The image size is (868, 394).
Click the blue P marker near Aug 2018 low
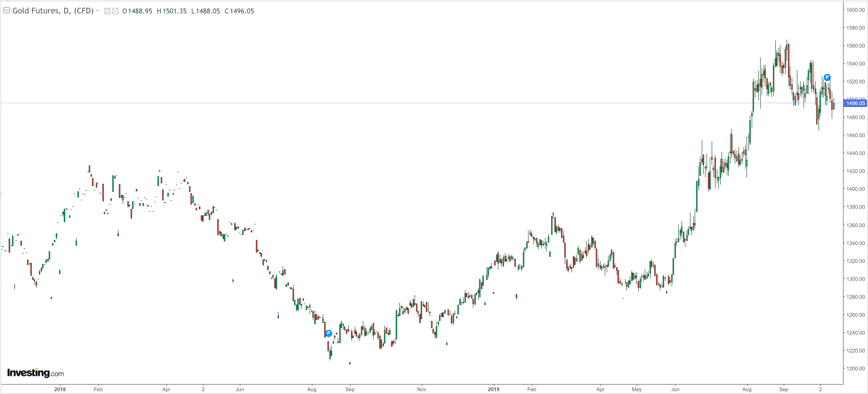pyautogui.click(x=329, y=333)
